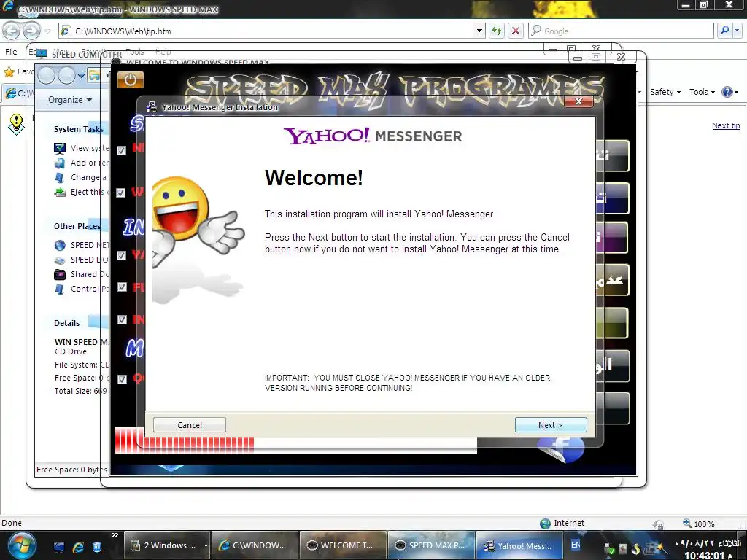Screen dimensions: 747x560
Task: Click the 'Details' section header
Action: coord(66,323)
